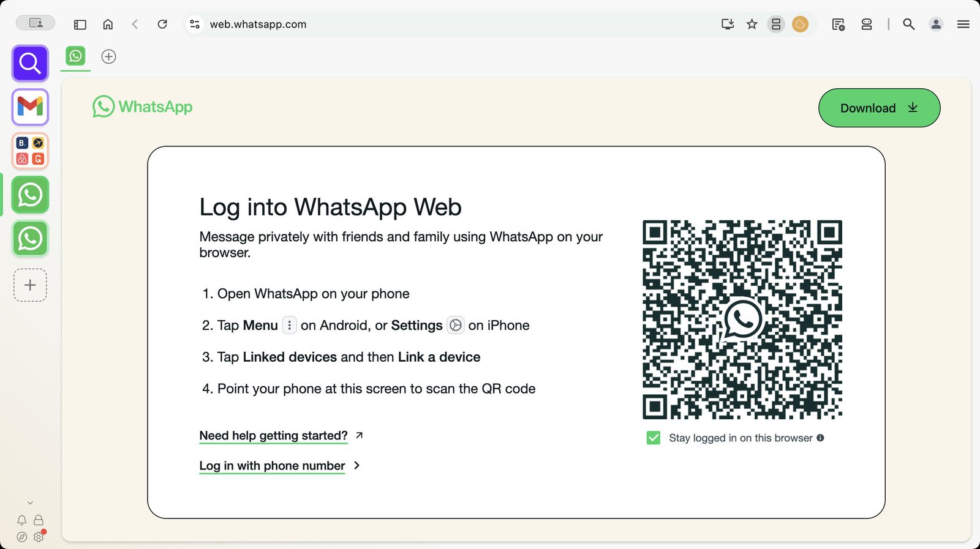Viewport: 980px width, 549px height.
Task: Navigate back with the back arrow
Action: point(135,24)
